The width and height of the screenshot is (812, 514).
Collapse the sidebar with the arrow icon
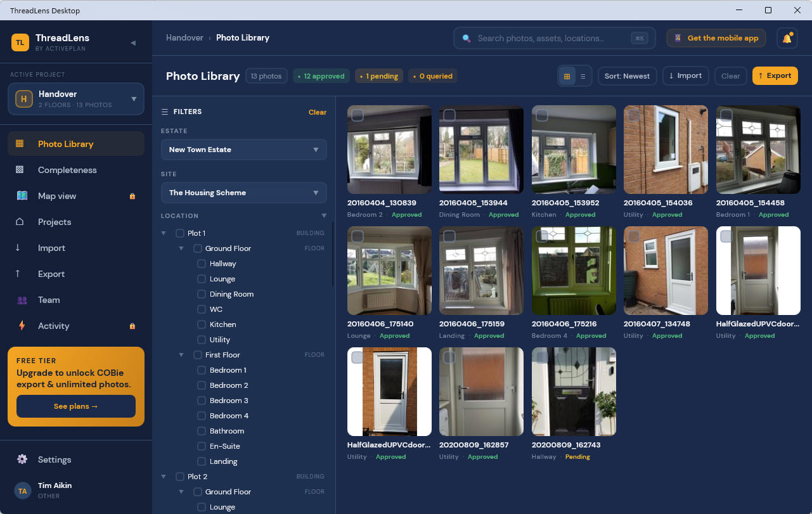point(133,42)
